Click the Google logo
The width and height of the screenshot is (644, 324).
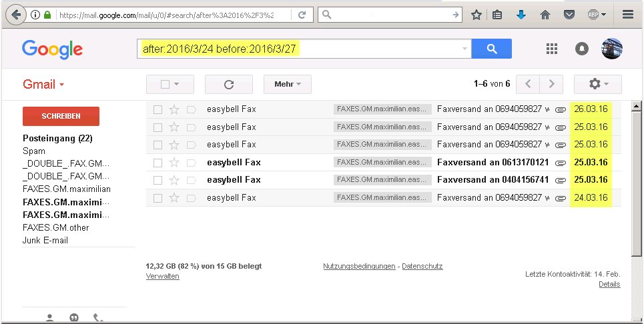point(52,49)
